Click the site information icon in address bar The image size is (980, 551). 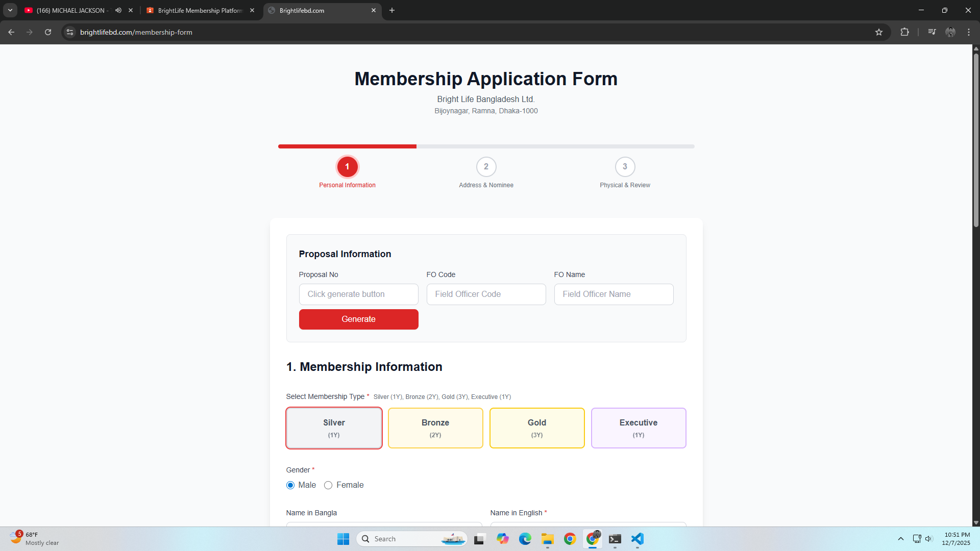[x=70, y=32]
